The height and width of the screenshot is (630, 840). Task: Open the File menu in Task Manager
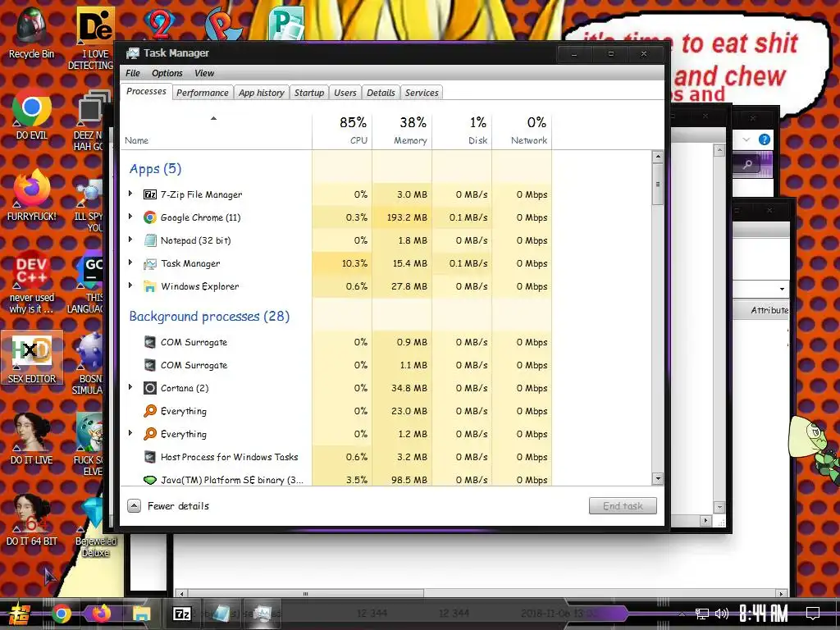coord(132,73)
